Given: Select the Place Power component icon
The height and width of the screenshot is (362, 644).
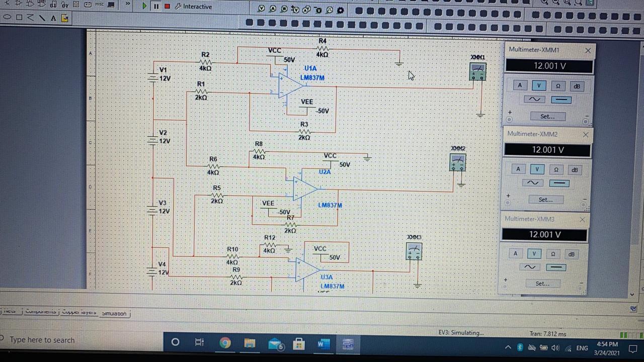Looking at the screenshot, I should pos(88,5).
